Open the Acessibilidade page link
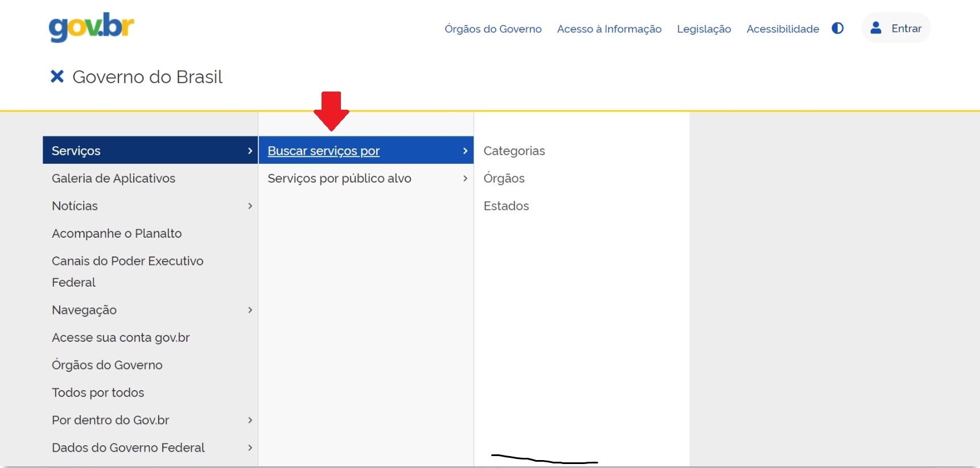Viewport: 980px width, 468px height. click(x=783, y=29)
